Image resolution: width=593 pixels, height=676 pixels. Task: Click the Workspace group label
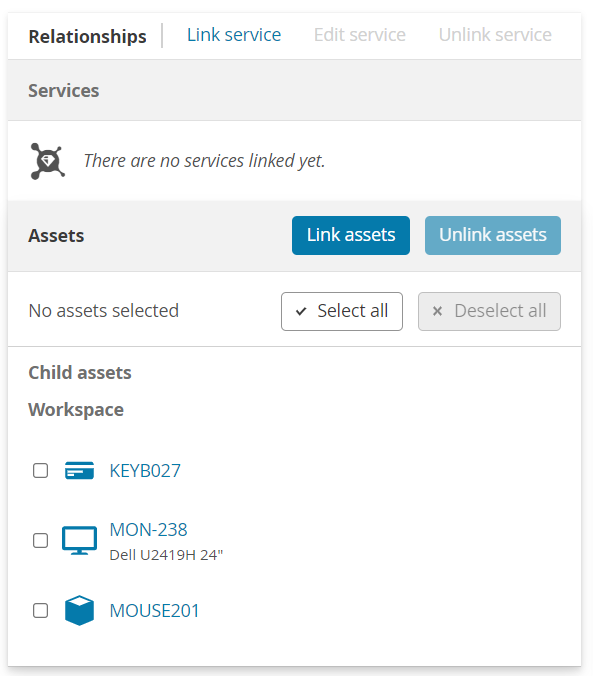pyautogui.click(x=76, y=410)
